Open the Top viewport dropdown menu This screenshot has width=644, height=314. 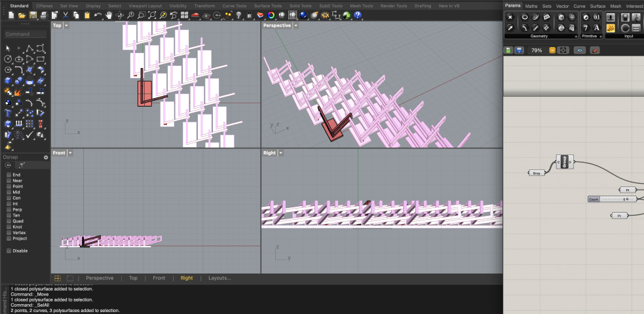click(x=67, y=26)
